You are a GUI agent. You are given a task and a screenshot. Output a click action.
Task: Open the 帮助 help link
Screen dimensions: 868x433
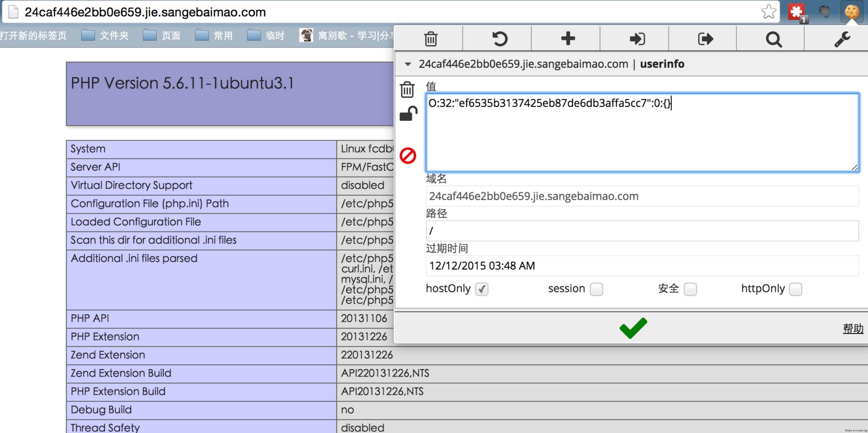coord(853,328)
